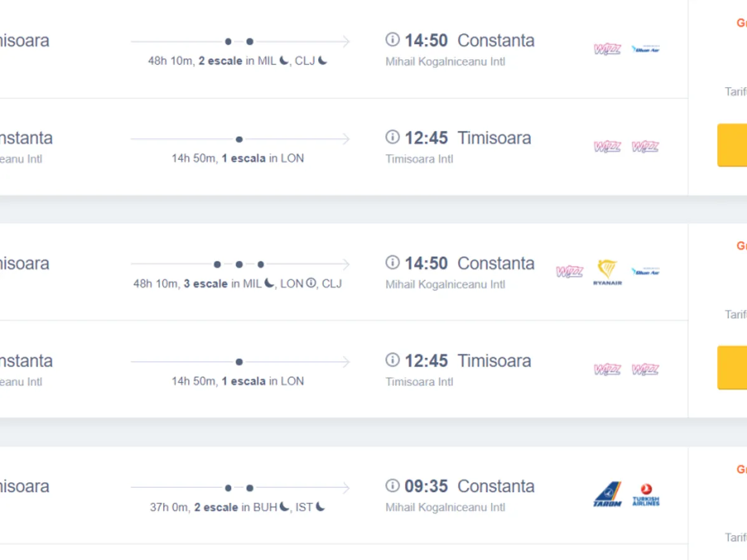747x560 pixels.
Task: Click the first yellow booking button
Action: pyautogui.click(x=732, y=145)
